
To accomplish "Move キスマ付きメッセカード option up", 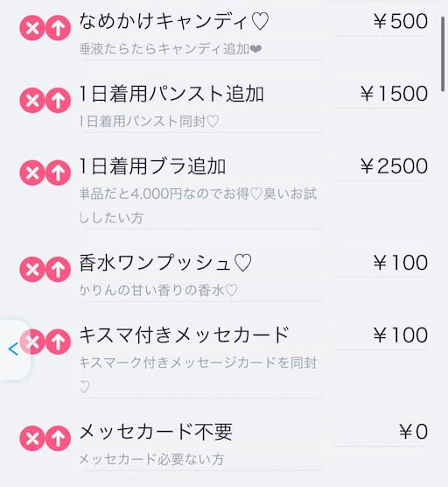I will [58, 342].
